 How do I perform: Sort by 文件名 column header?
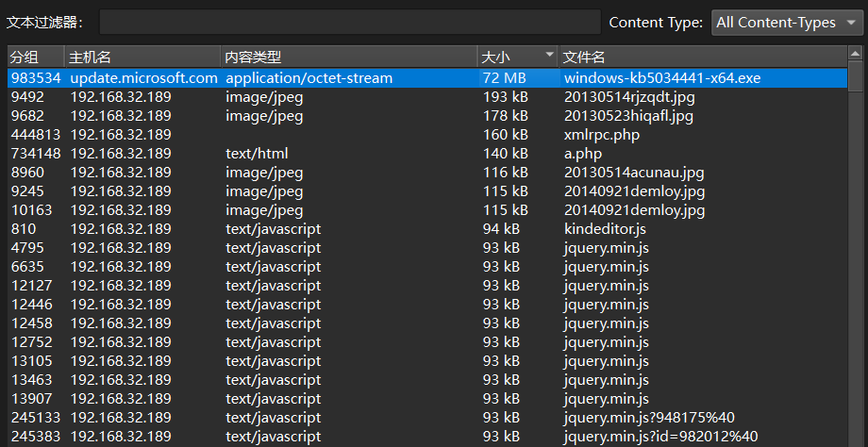(x=703, y=57)
